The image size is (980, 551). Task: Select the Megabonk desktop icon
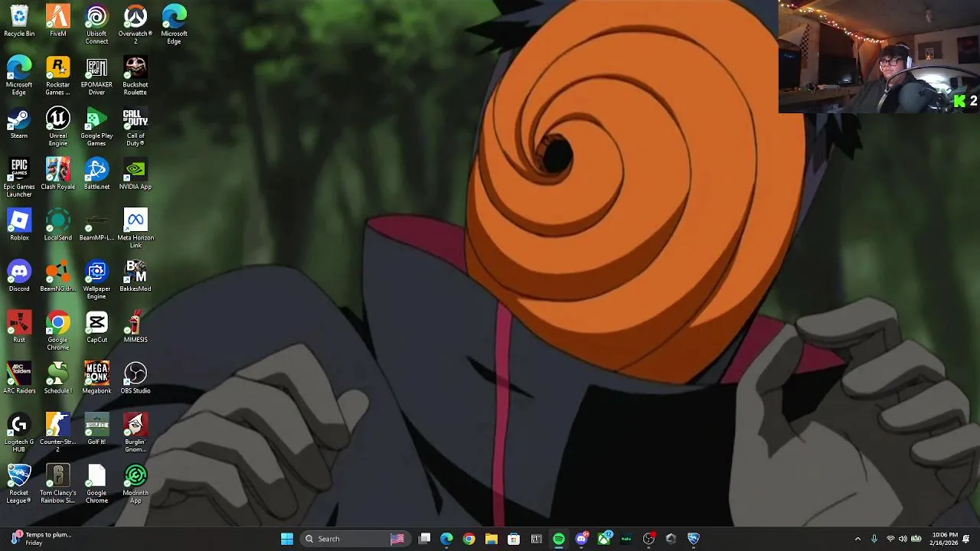point(96,378)
